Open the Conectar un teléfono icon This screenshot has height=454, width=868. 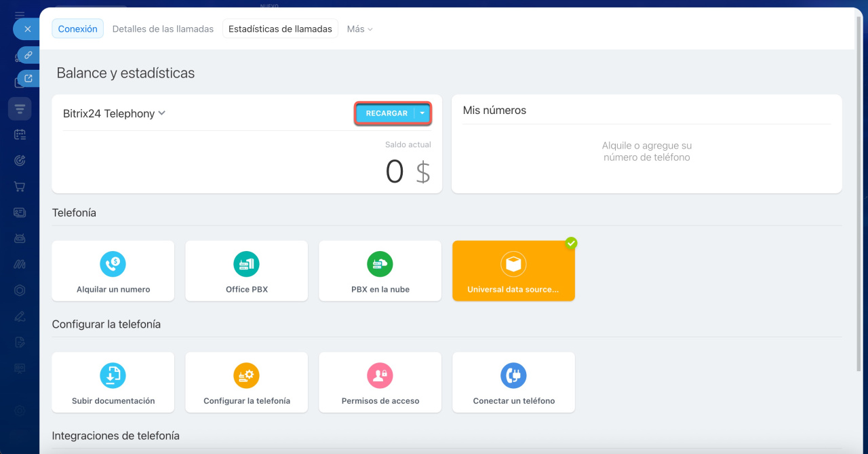513,375
